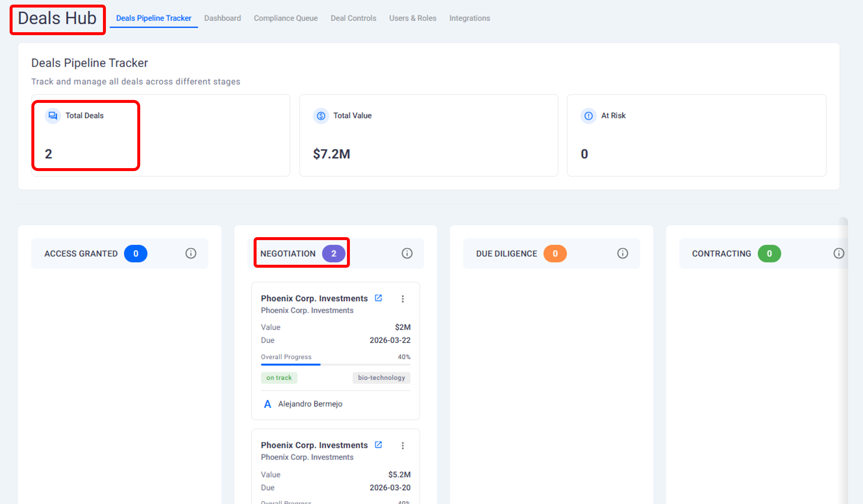Switch to Dashboard tab
The height and width of the screenshot is (504, 863).
click(x=222, y=18)
